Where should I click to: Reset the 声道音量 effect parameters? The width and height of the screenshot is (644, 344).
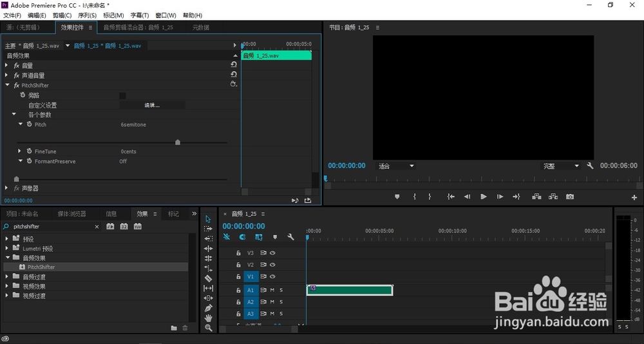(x=234, y=74)
